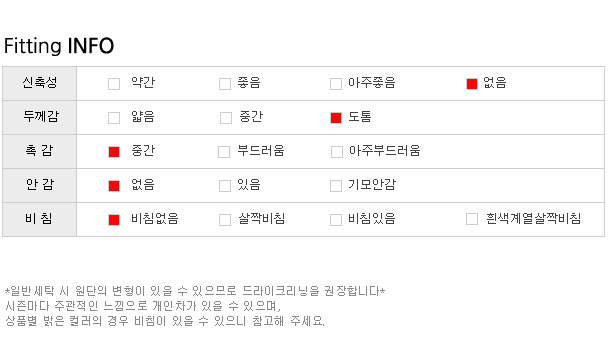Click the 신축성 row header cell
Viewport: 608px width, 361px height.
click(x=40, y=83)
